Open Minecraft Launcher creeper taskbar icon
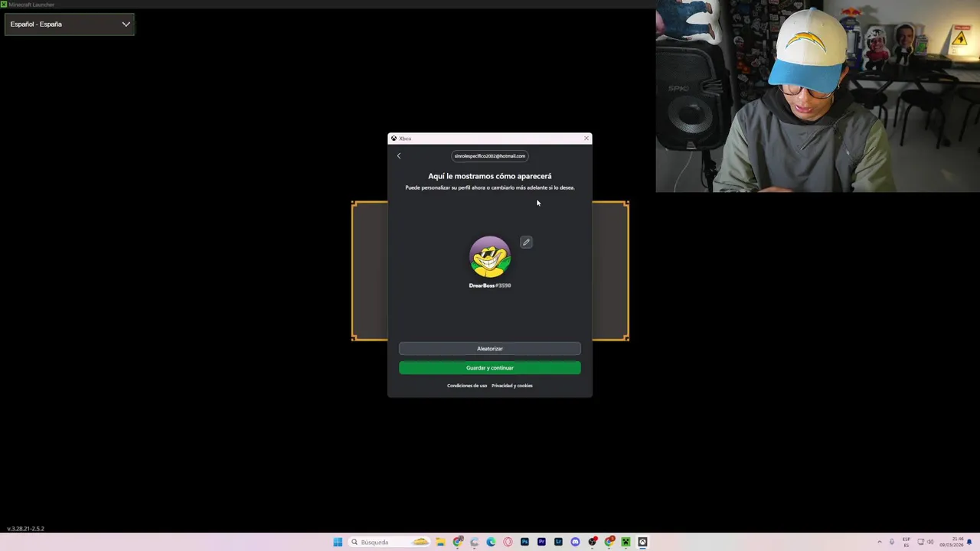 click(x=626, y=542)
